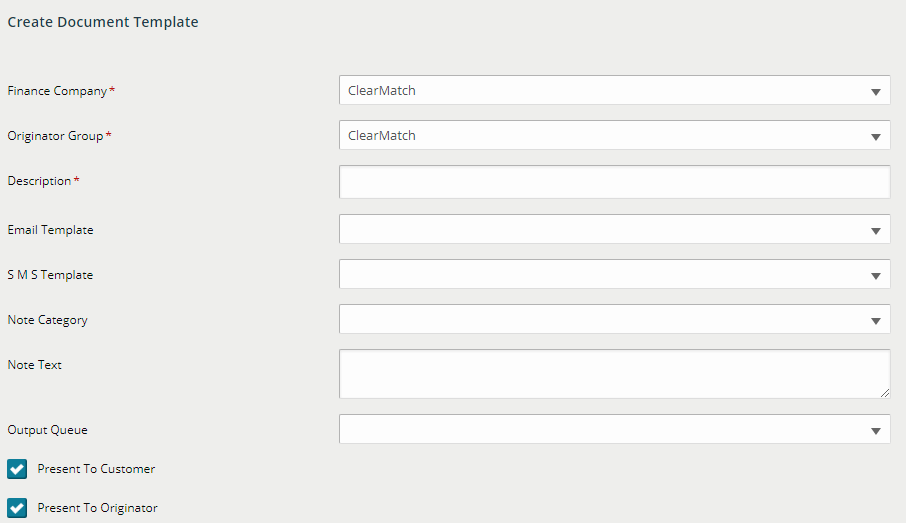Click the Present To Originator label
The height and width of the screenshot is (523, 906).
coord(98,508)
